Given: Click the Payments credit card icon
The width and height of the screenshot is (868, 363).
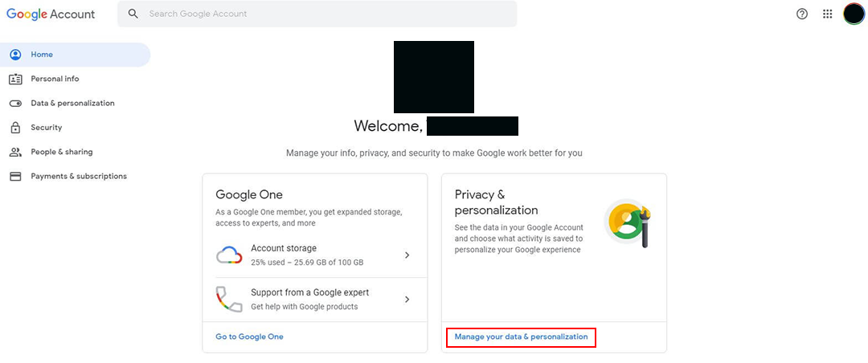Looking at the screenshot, I should point(15,177).
